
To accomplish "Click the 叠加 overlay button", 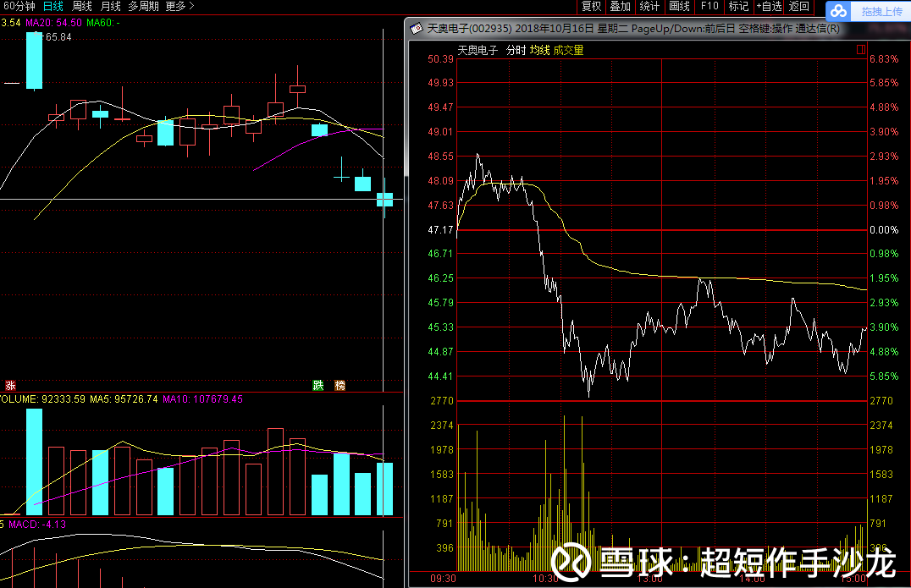I will pos(621,7).
